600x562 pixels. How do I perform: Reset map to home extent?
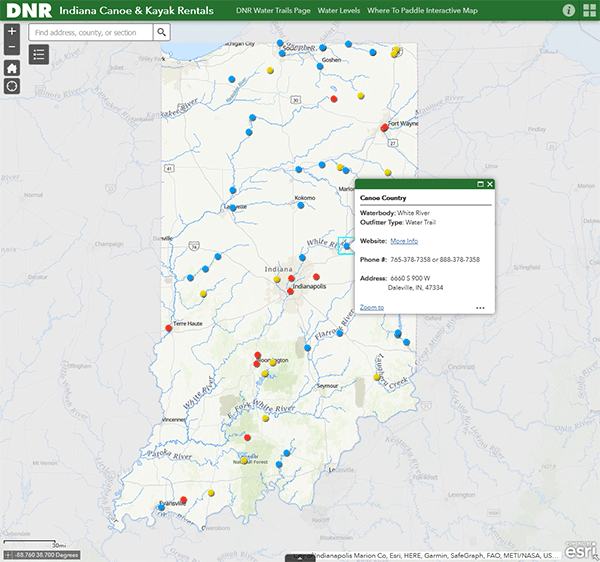(11, 68)
